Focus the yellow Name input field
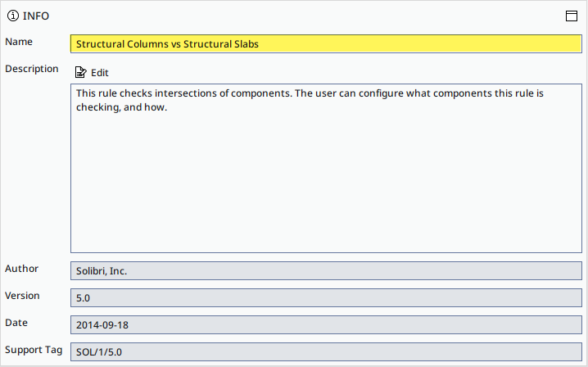 click(326, 44)
